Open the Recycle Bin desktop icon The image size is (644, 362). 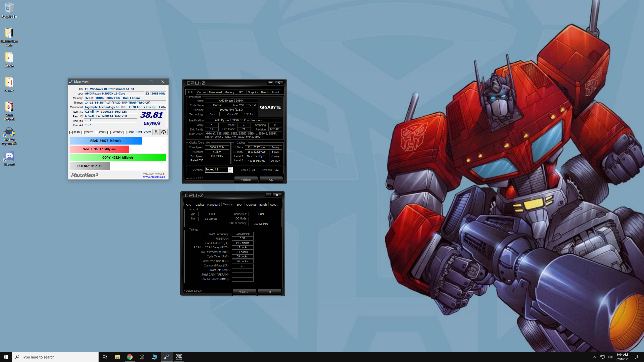(x=9, y=10)
